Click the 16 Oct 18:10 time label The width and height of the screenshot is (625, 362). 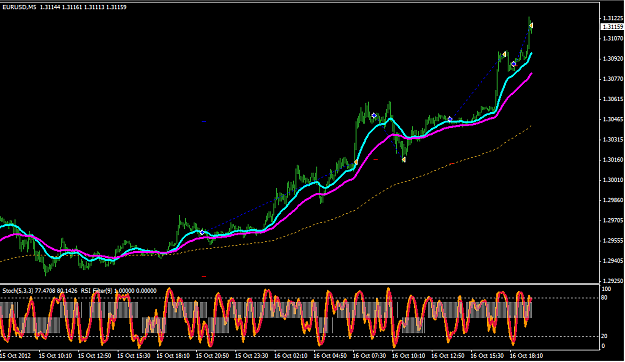[x=527, y=355]
